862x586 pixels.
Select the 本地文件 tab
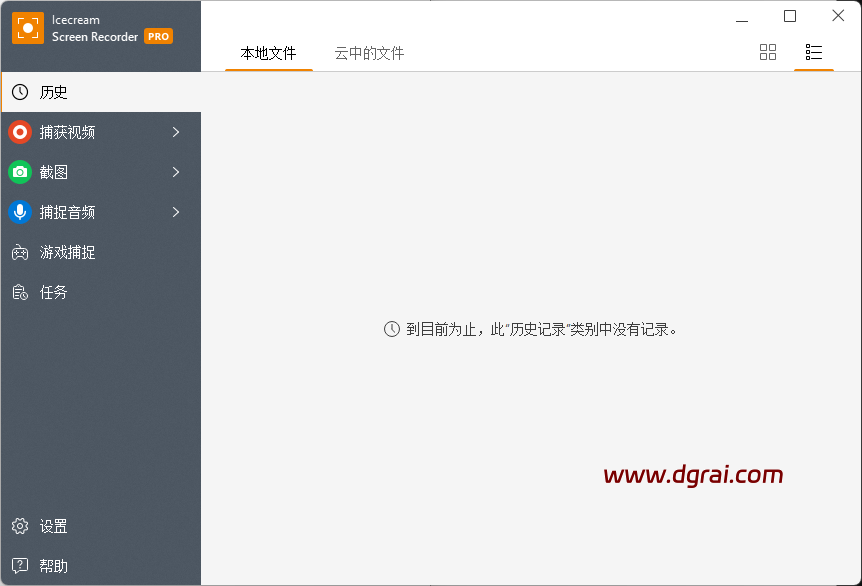coord(268,53)
